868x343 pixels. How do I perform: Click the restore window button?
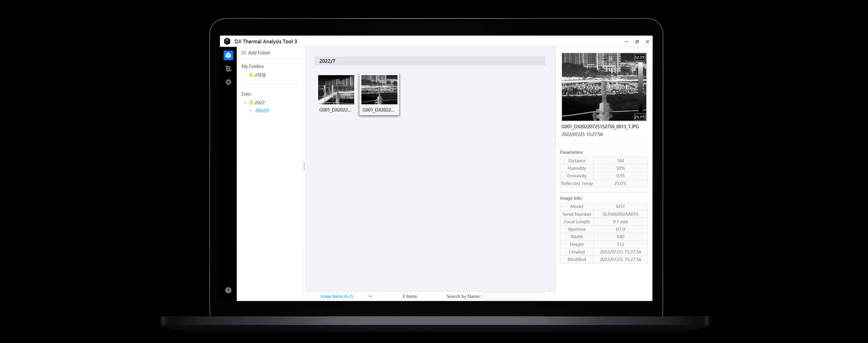click(637, 41)
